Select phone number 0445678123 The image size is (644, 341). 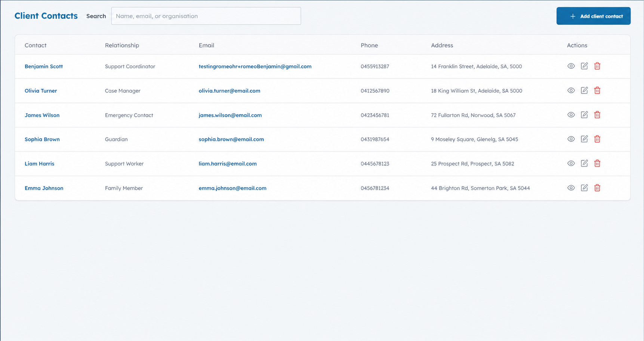click(x=375, y=164)
